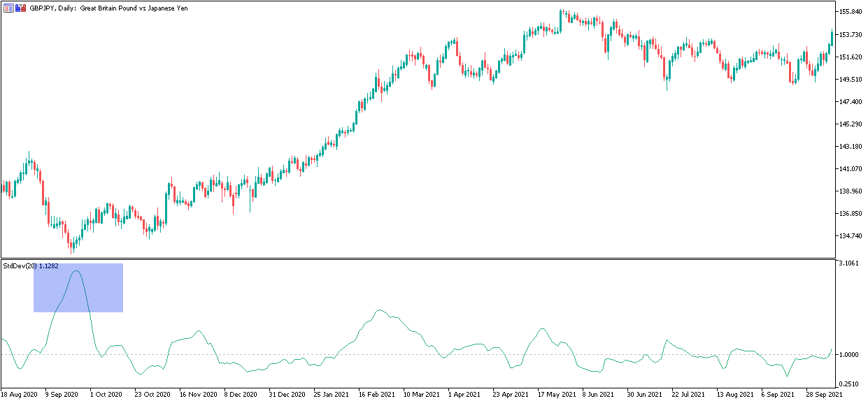Click the one-click trading panel icon
The width and height of the screenshot is (868, 401).
[20, 8]
